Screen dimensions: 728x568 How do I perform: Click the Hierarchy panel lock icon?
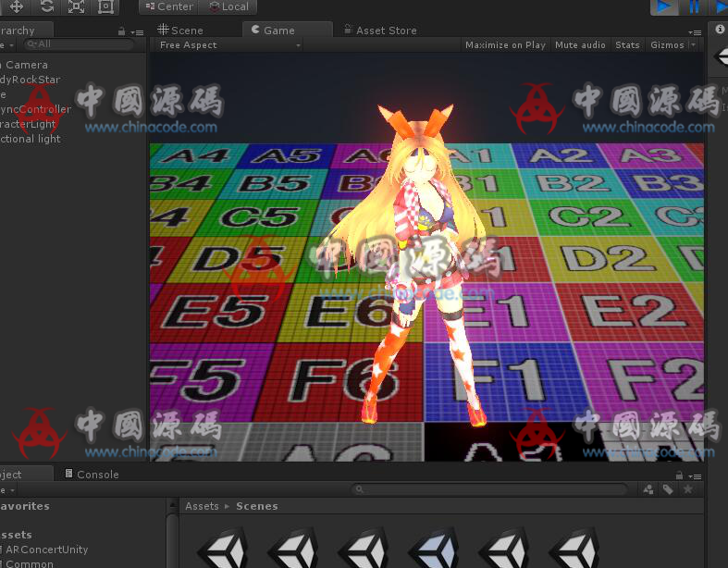(x=122, y=31)
